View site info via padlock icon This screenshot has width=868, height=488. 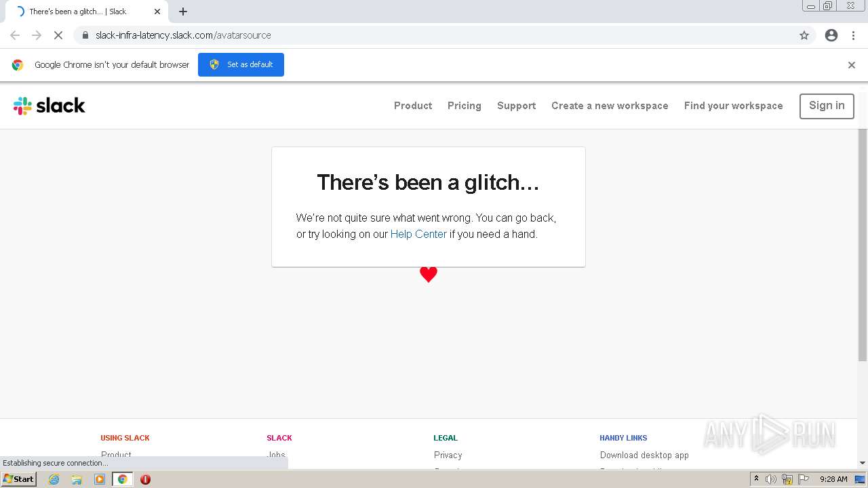point(85,35)
